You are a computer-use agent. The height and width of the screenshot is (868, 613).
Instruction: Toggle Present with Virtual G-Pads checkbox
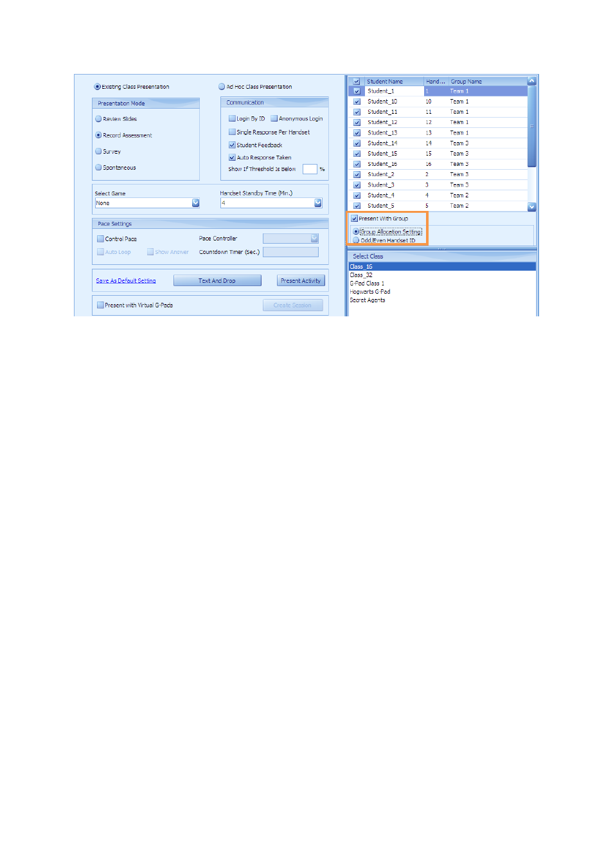(x=101, y=305)
